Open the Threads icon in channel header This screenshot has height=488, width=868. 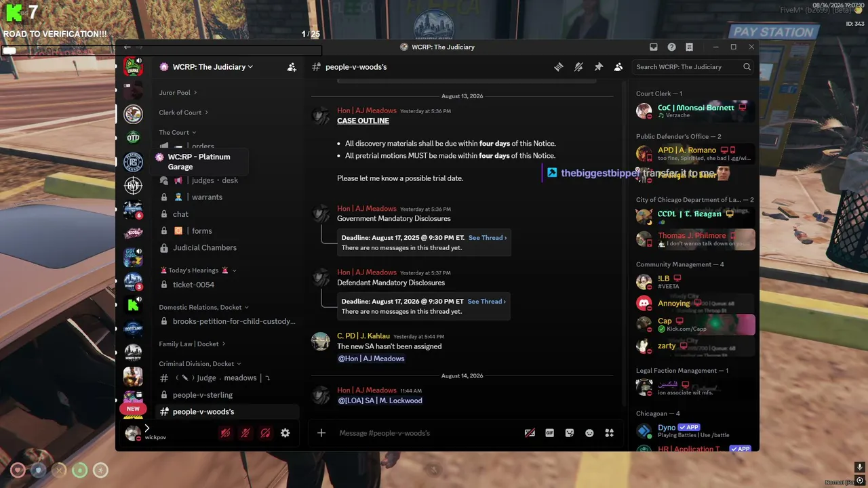(x=559, y=67)
